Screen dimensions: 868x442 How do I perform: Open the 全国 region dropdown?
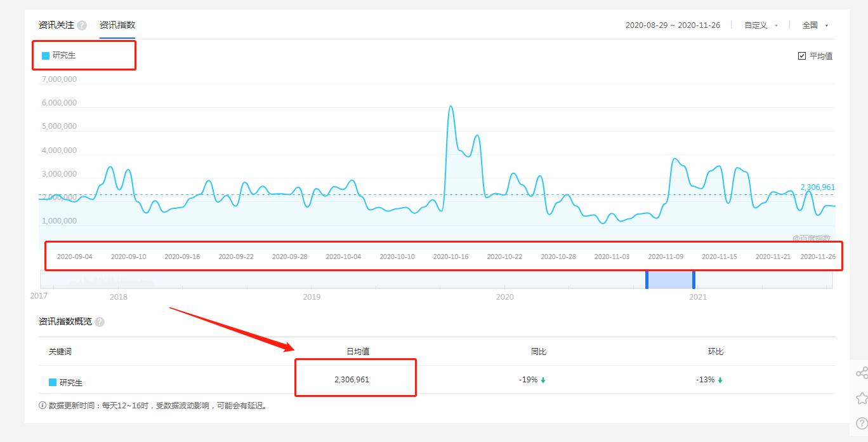[815, 25]
